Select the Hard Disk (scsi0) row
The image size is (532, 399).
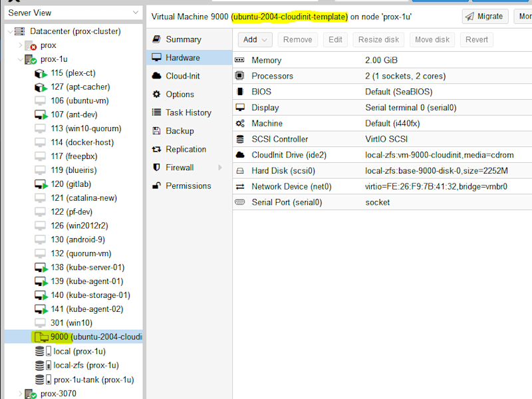click(382, 171)
